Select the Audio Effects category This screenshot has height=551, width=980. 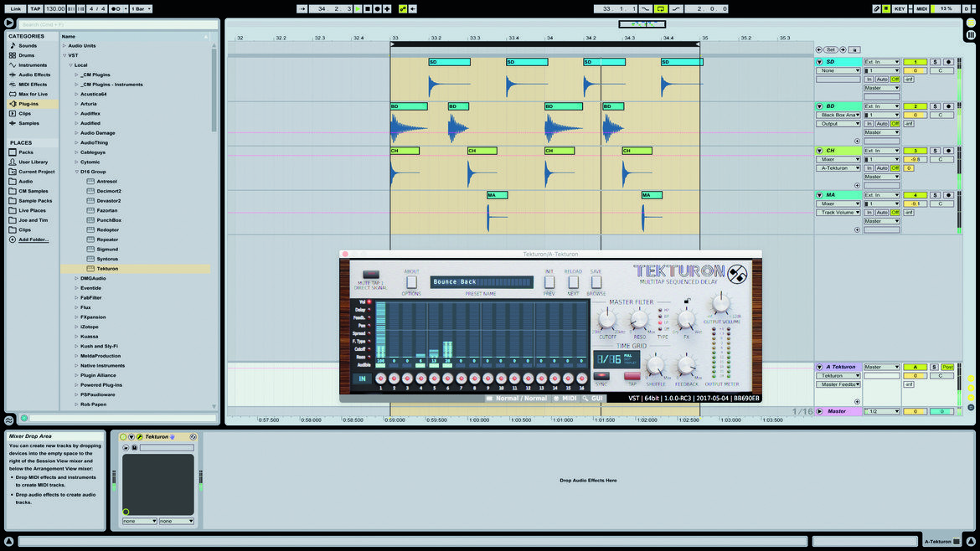tap(34, 75)
